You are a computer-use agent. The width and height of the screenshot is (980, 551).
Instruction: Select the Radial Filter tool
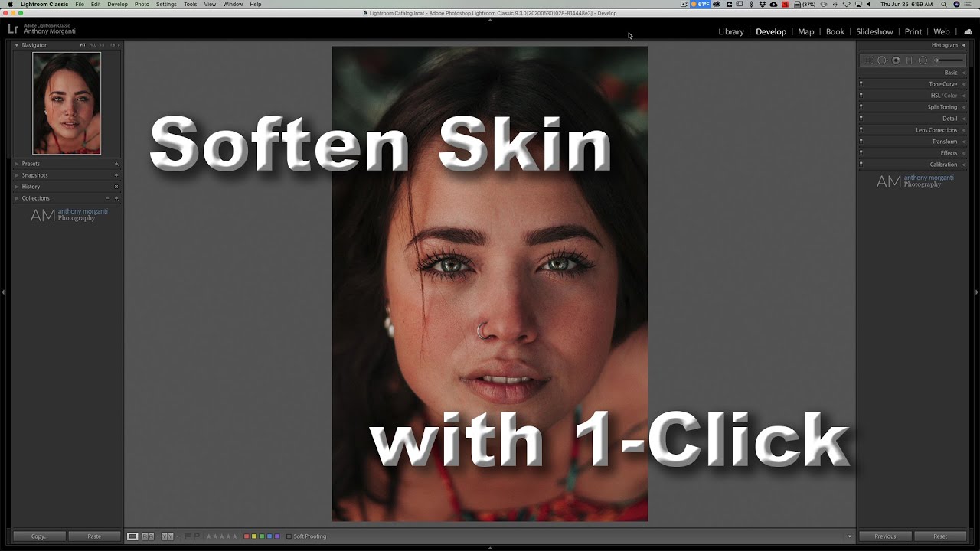(923, 60)
